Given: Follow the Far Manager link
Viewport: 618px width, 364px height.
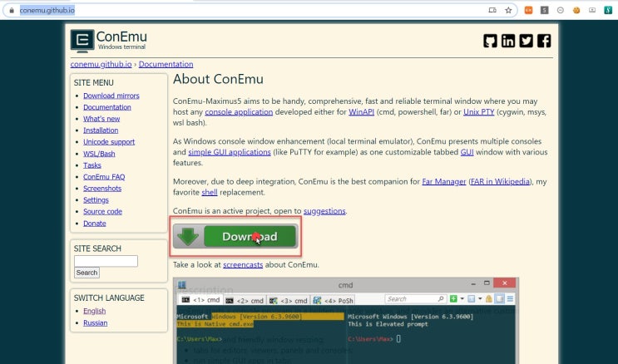Looking at the screenshot, I should tap(444, 182).
